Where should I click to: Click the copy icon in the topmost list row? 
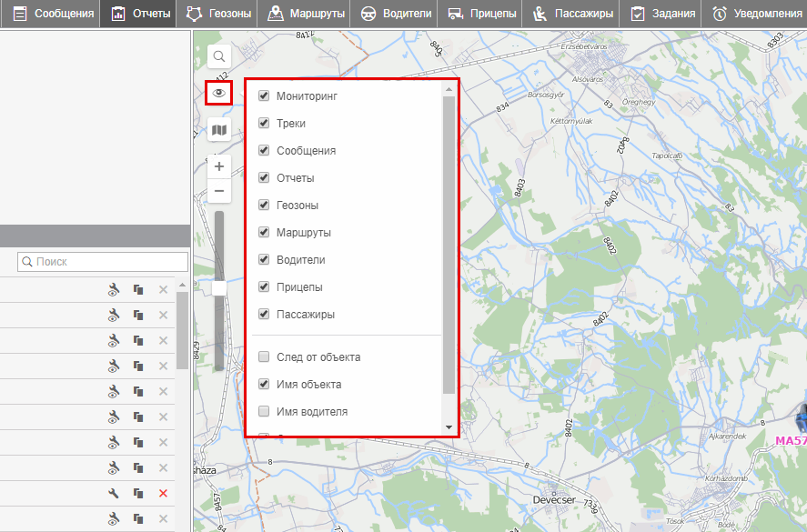pyautogui.click(x=138, y=289)
